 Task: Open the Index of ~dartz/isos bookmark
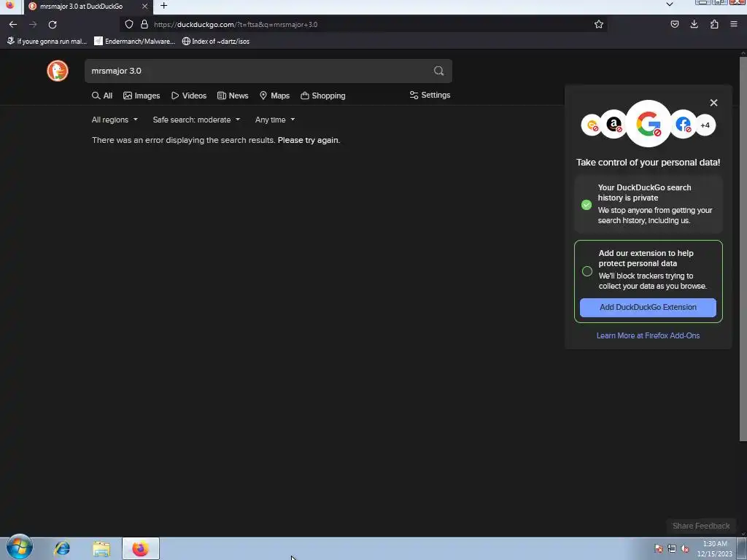(x=216, y=42)
